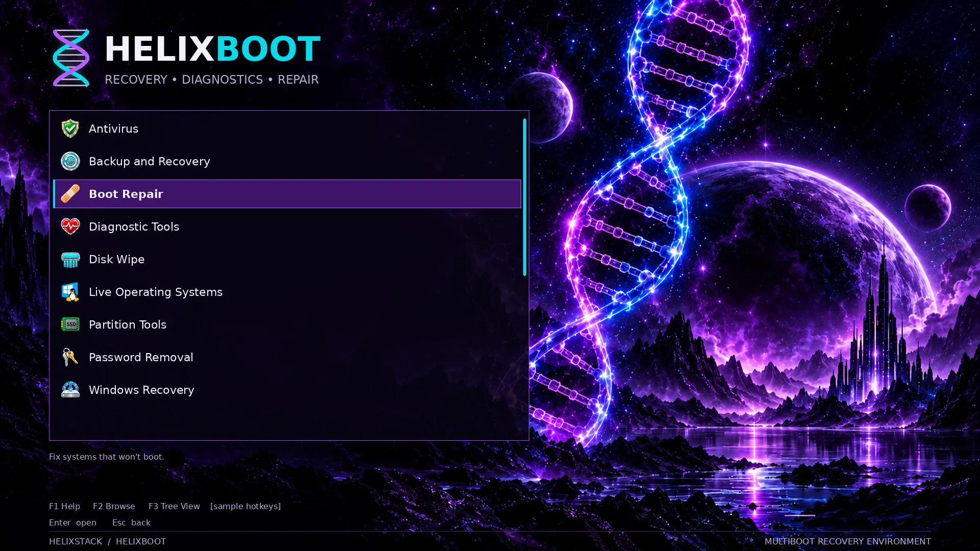This screenshot has width=980, height=551.
Task: Select the Disk Wipe entry
Action: coord(287,259)
